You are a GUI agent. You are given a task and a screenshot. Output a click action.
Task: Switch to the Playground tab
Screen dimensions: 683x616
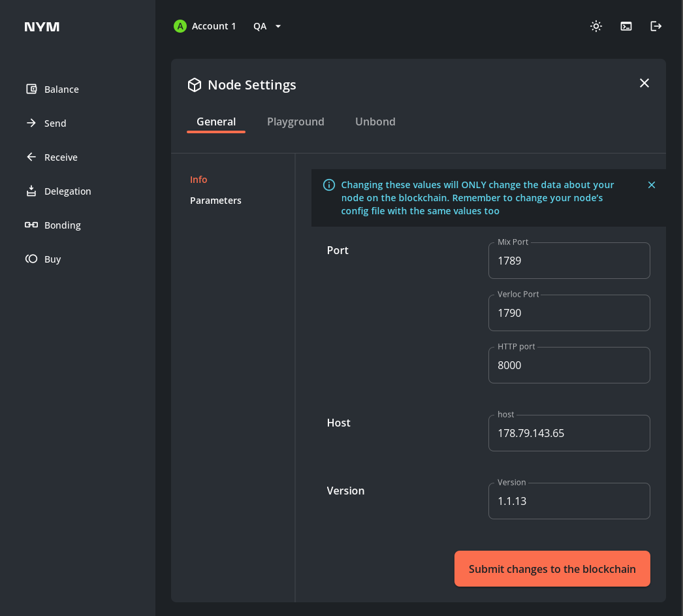(295, 122)
